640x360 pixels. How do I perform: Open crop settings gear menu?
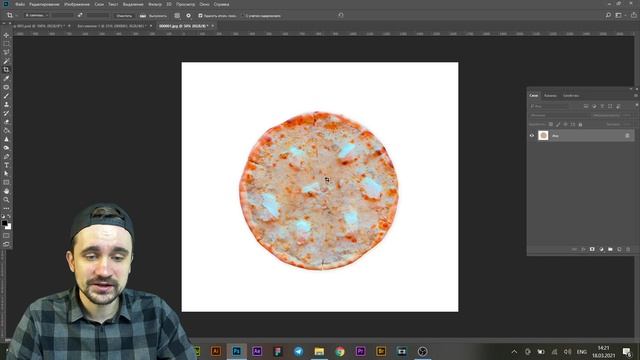point(189,16)
